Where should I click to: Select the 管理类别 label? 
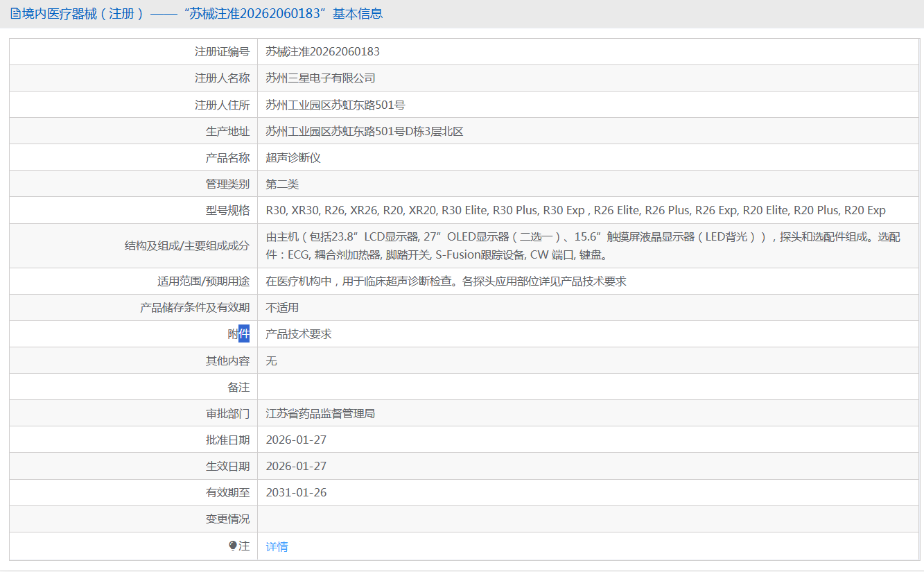pyautogui.click(x=227, y=184)
